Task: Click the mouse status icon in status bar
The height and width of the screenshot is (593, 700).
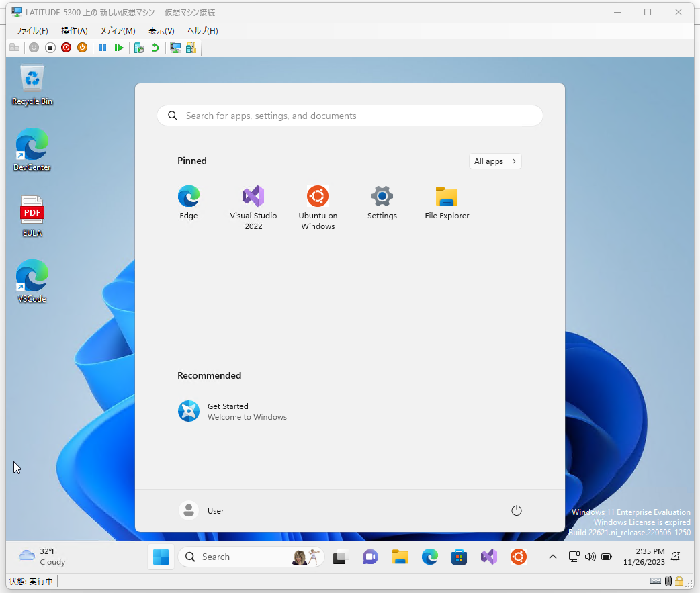Action: click(x=668, y=581)
